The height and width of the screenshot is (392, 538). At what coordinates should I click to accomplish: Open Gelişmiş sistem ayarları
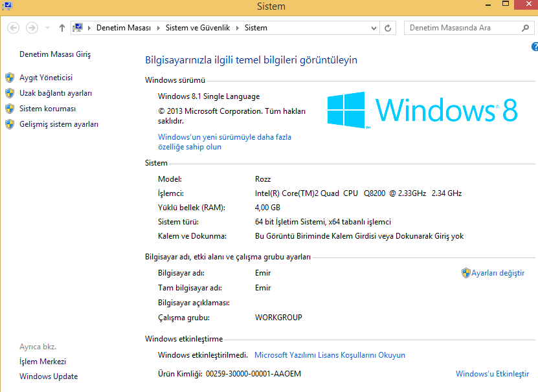(x=59, y=124)
